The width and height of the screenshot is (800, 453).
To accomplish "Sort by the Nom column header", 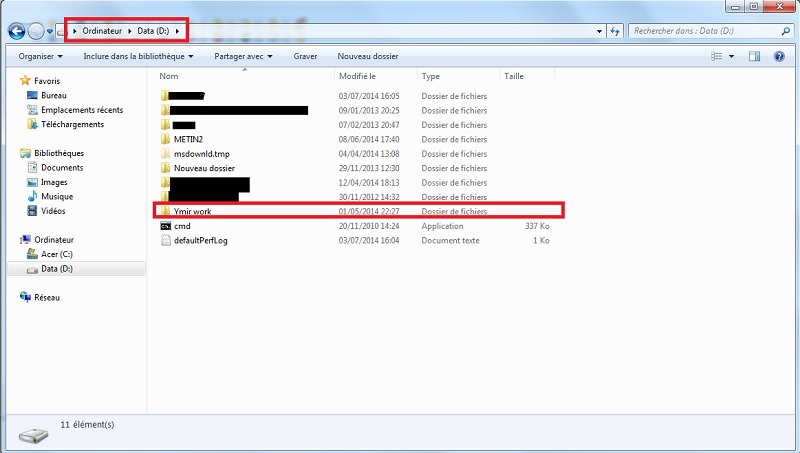I will tap(244, 76).
